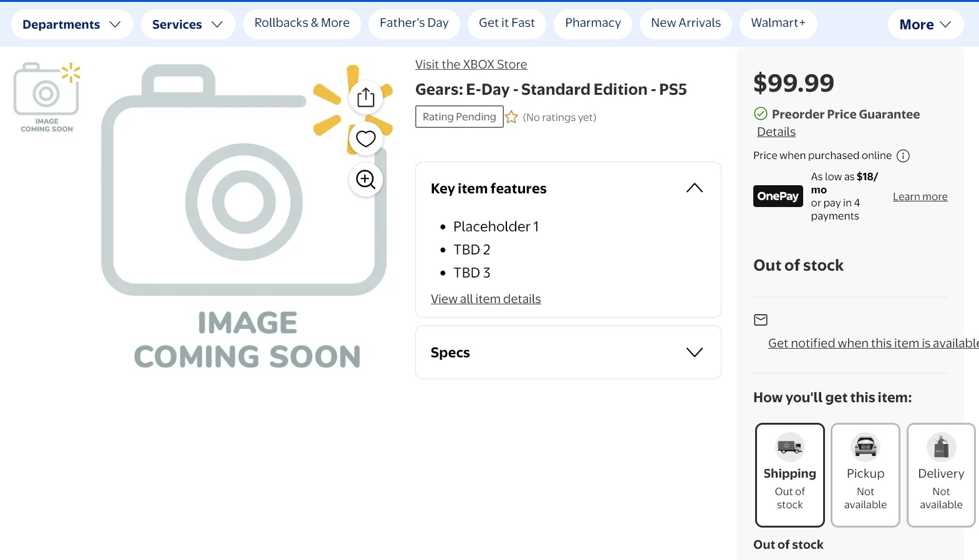Click View all item details
The height and width of the screenshot is (560, 979).
486,299
